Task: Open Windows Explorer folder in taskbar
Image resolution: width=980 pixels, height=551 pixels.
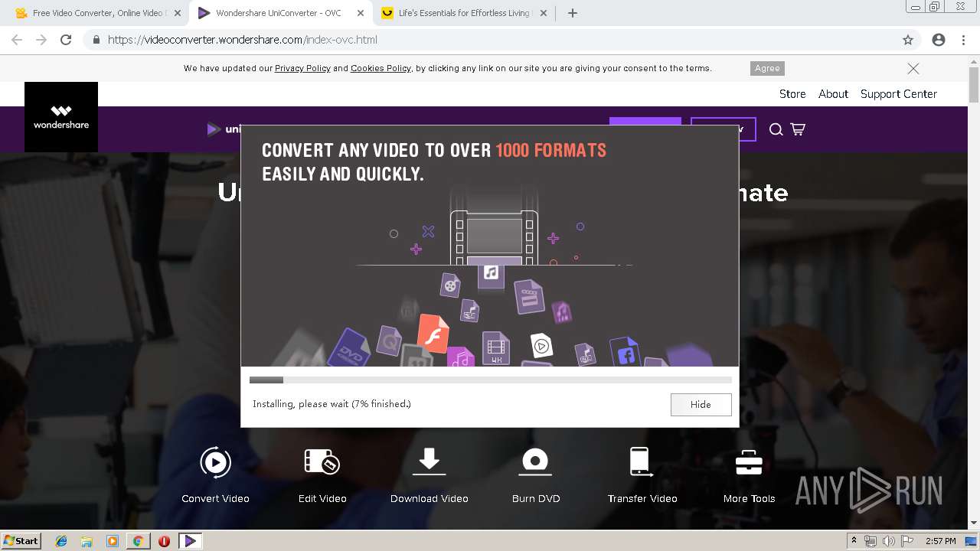Action: (87, 541)
